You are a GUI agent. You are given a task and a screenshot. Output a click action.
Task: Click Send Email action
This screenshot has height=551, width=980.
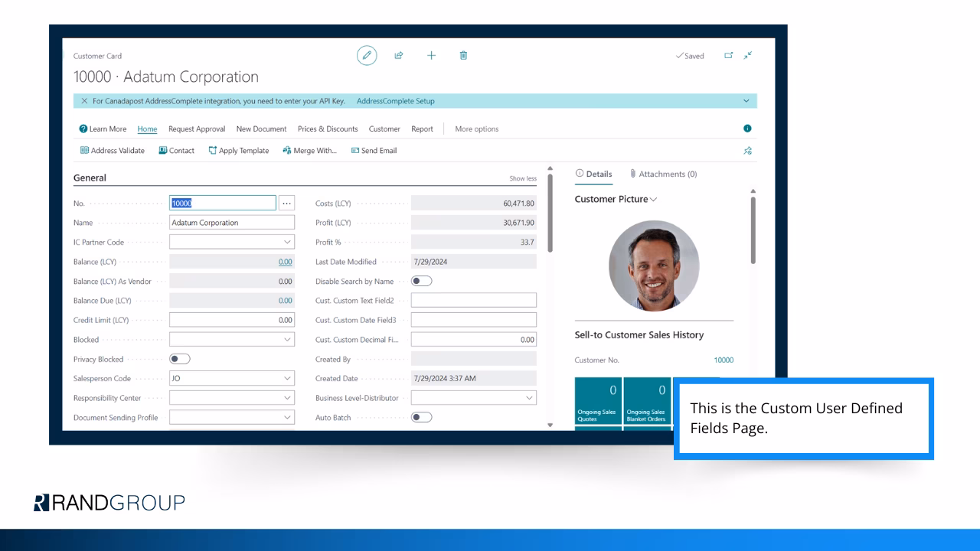tap(374, 151)
